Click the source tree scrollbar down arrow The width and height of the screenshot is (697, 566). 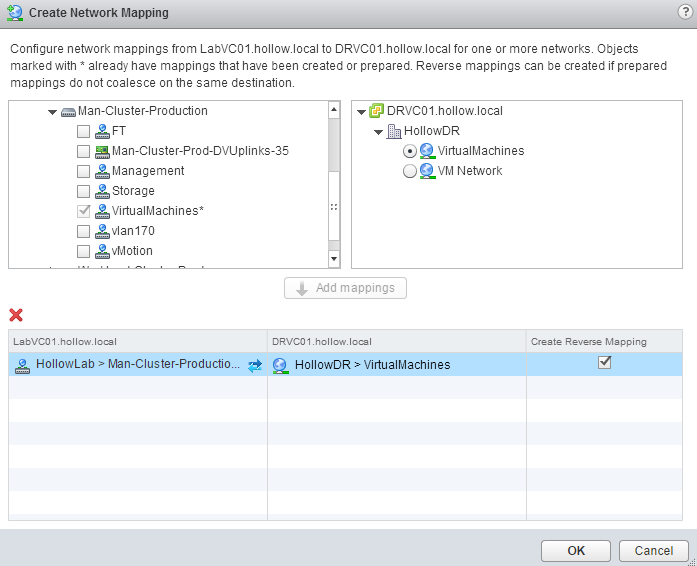(334, 260)
